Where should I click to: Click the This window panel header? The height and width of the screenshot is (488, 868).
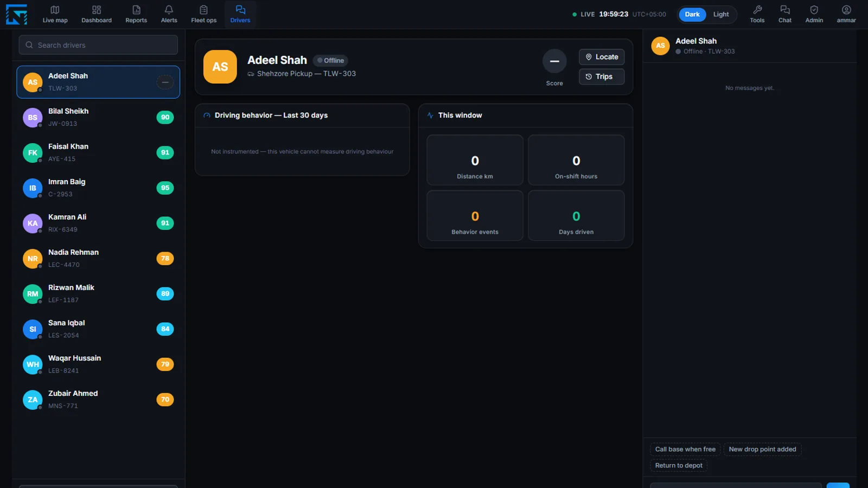[x=525, y=115]
